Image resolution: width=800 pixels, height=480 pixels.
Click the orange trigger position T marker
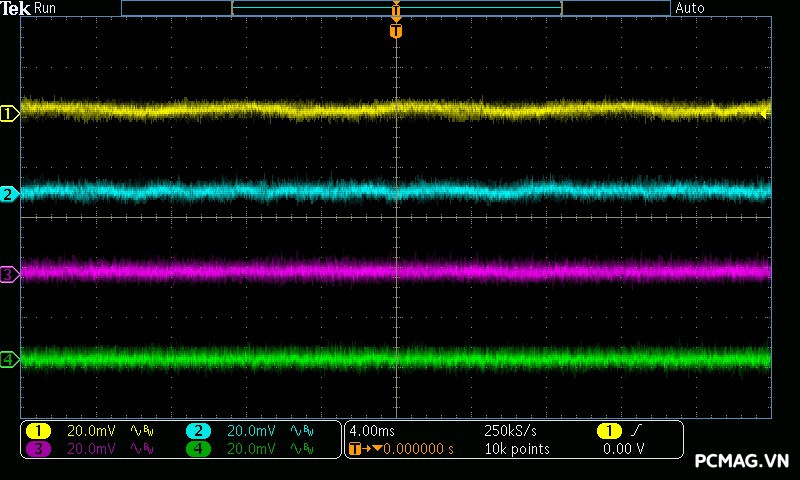396,31
